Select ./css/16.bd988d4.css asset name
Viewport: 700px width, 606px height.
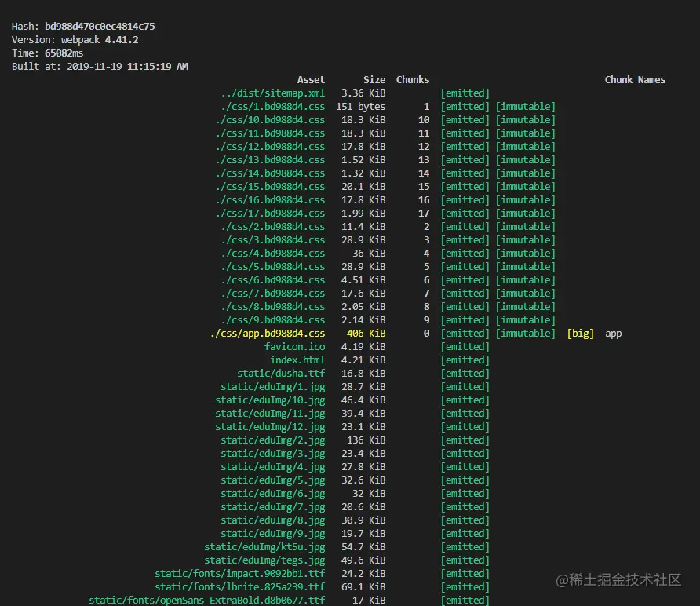point(270,200)
